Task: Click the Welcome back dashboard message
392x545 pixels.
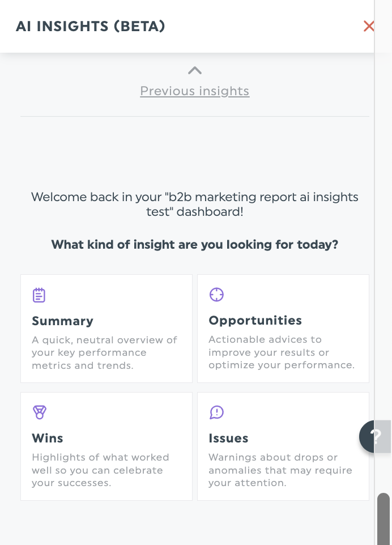Action: point(195,204)
